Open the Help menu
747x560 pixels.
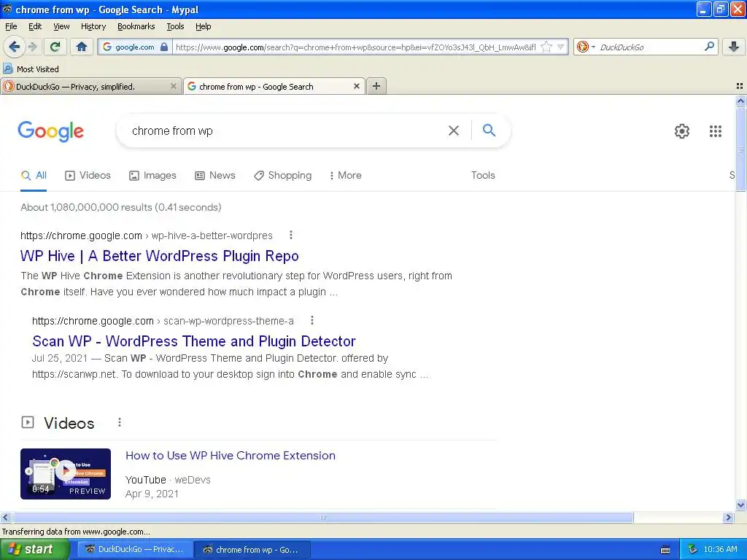coord(204,26)
